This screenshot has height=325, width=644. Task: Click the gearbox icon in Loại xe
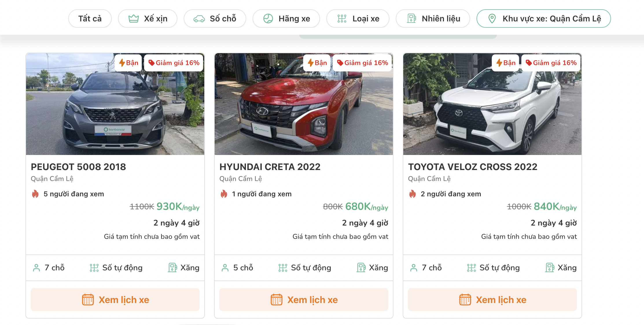pyautogui.click(x=342, y=19)
